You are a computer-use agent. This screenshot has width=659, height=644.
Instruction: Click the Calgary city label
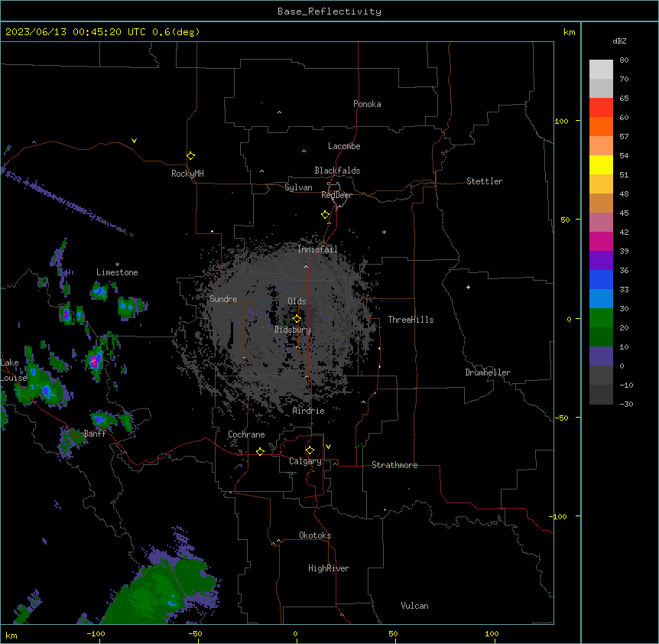pyautogui.click(x=305, y=461)
